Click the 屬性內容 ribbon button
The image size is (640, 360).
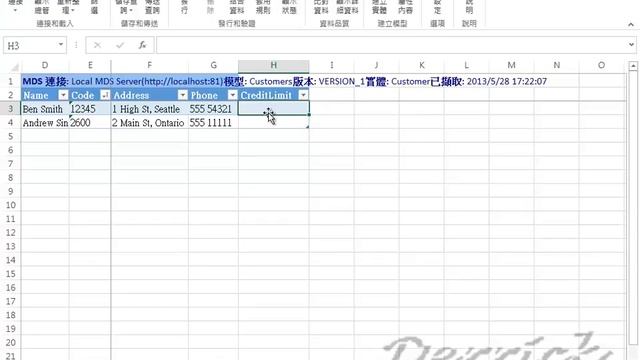point(405,7)
